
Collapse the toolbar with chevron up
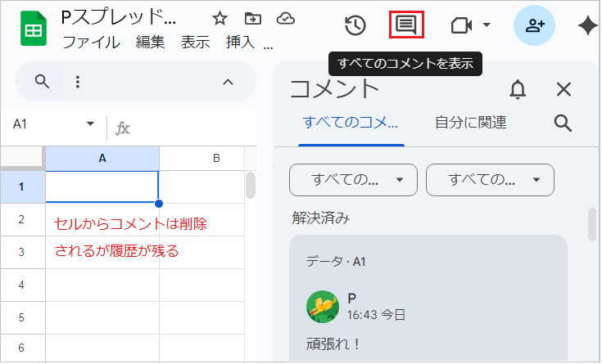[x=229, y=81]
